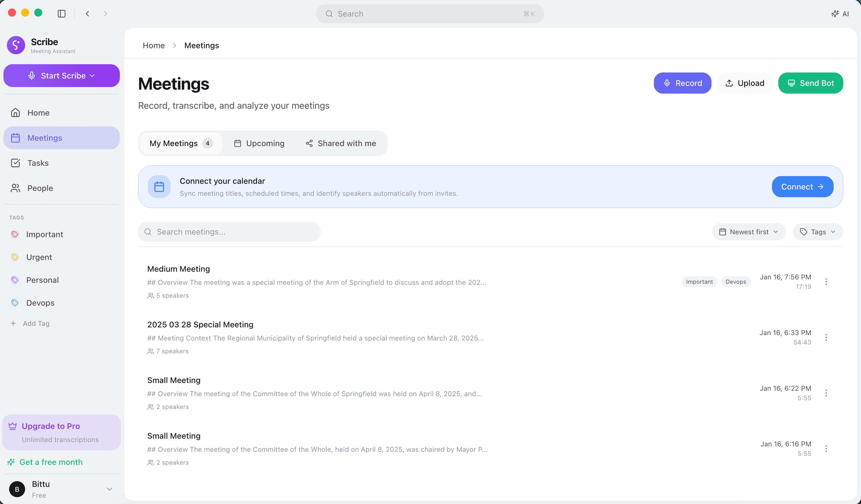Image resolution: width=861 pixels, height=504 pixels.
Task: Click the Upload icon to import a recording
Action: click(x=729, y=83)
